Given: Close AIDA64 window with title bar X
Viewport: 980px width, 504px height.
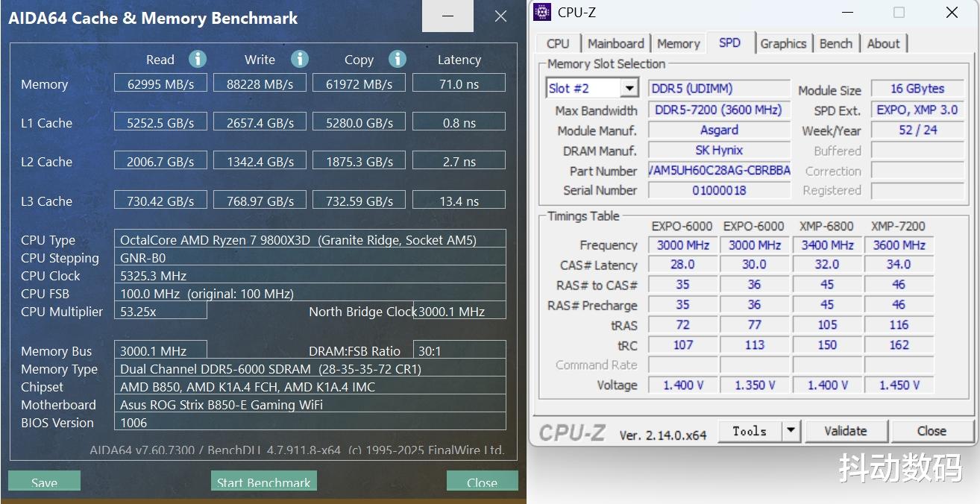Looking at the screenshot, I should point(500,16).
